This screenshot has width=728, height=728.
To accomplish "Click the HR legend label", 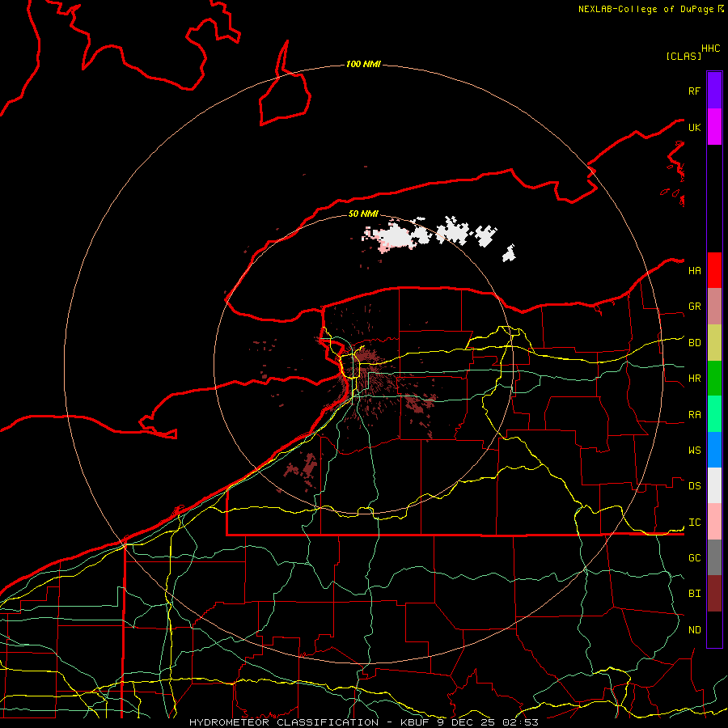I will coord(694,379).
